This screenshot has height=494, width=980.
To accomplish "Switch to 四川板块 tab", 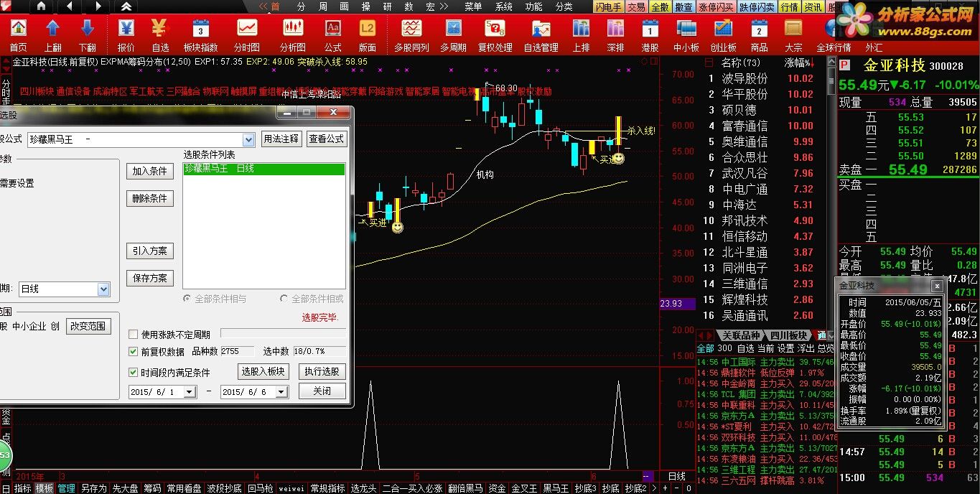I will click(x=788, y=336).
